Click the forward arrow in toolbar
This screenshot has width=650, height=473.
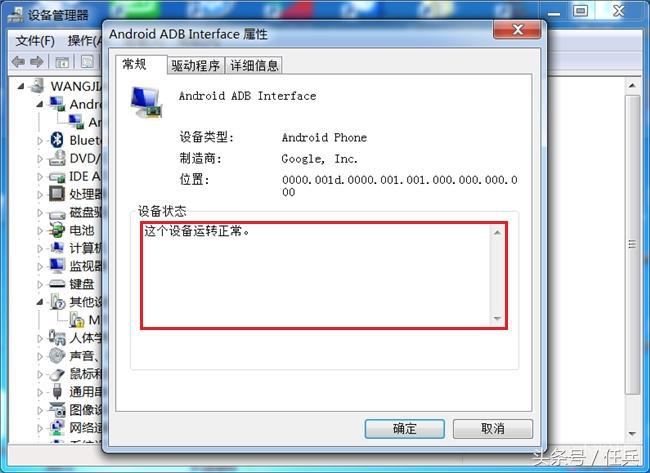[x=37, y=62]
